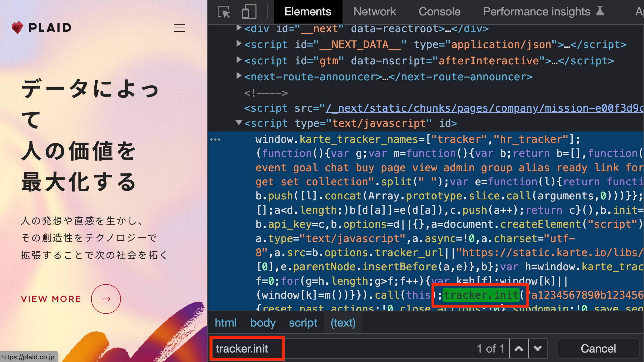
Task: Collapse the text/javascript script node
Action: tap(239, 123)
